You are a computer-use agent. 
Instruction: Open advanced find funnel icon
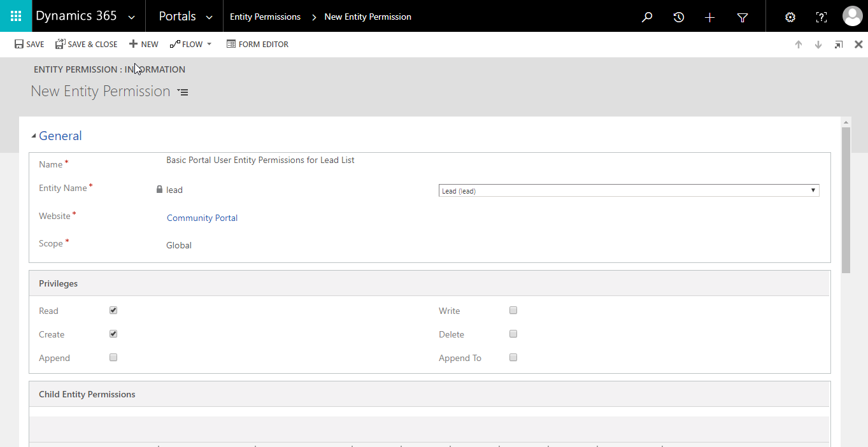(742, 17)
